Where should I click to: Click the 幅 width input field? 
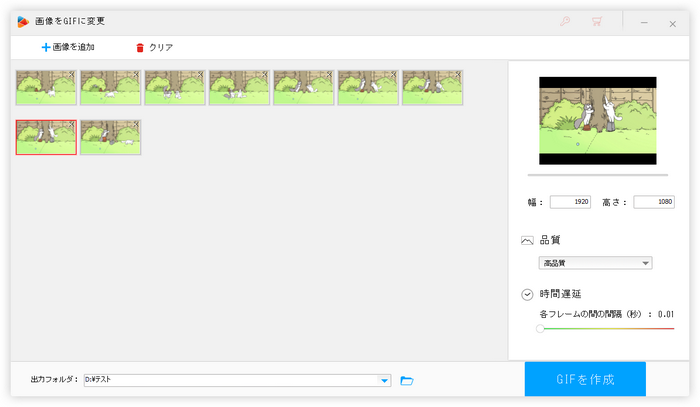pos(570,202)
